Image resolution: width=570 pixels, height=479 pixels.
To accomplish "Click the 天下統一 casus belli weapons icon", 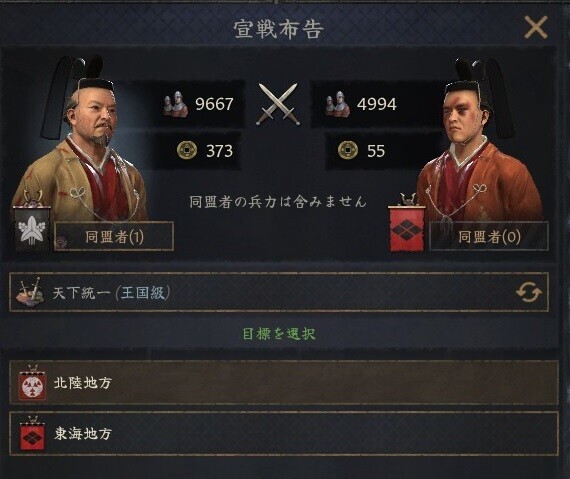I will (30, 293).
